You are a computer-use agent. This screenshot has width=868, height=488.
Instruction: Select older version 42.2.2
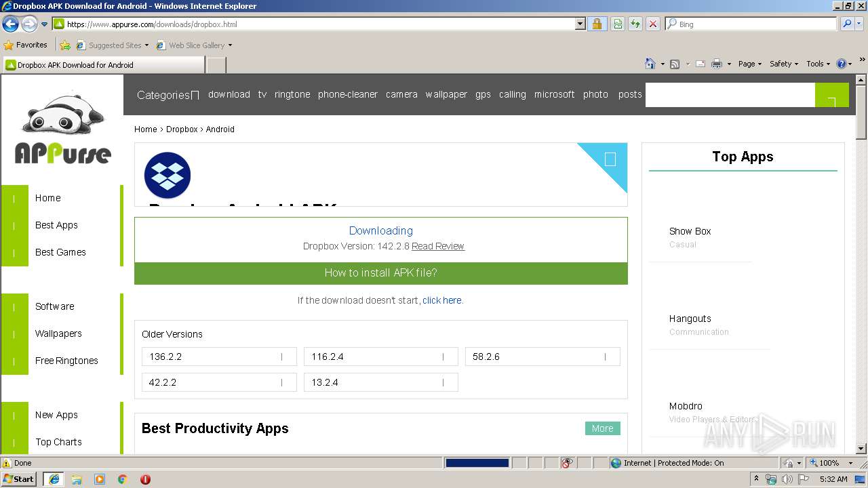pyautogui.click(x=219, y=382)
